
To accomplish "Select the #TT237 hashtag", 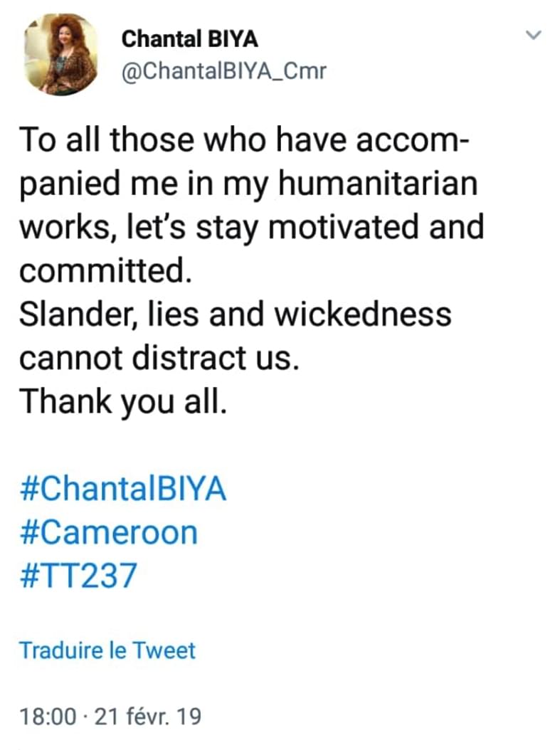I will 76,576.
